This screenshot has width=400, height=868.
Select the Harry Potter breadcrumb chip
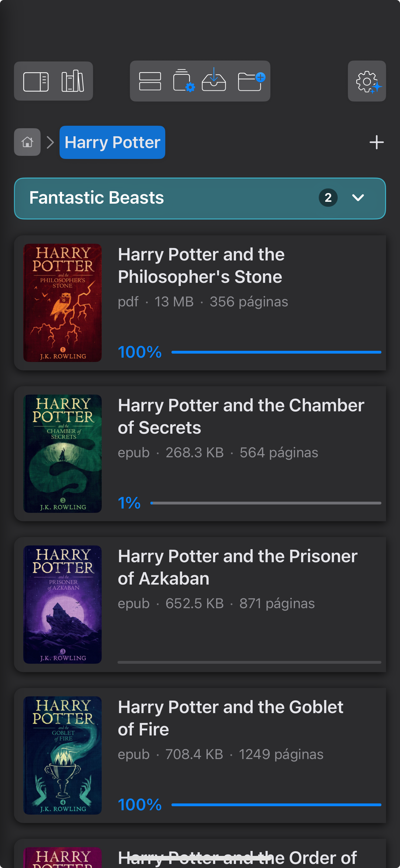[112, 142]
